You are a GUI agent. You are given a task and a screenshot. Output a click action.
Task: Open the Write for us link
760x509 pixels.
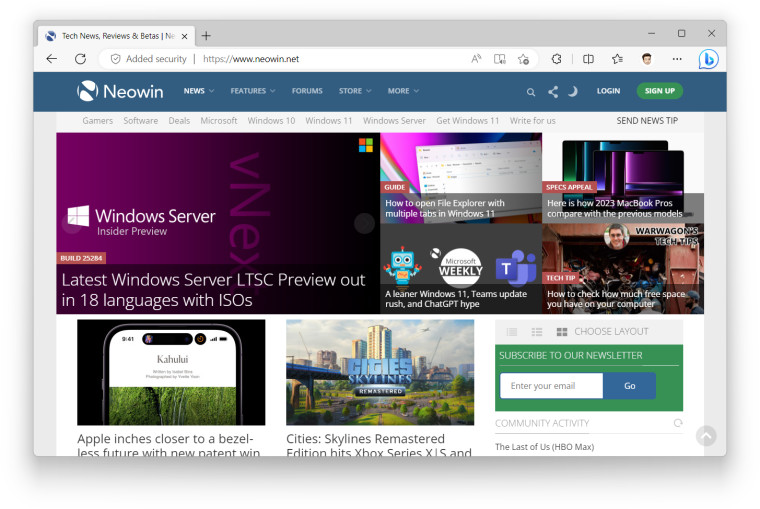tap(532, 121)
